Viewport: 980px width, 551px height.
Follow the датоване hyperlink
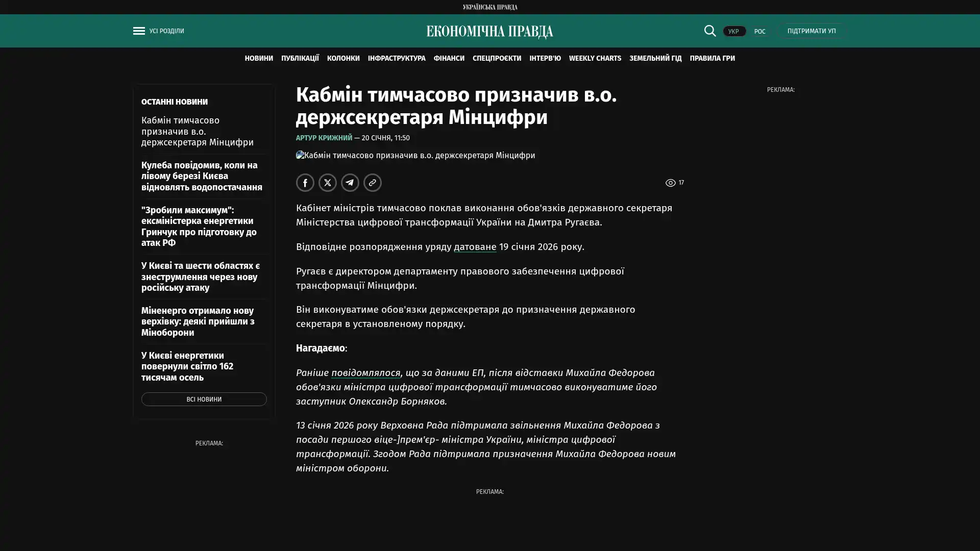[475, 247]
